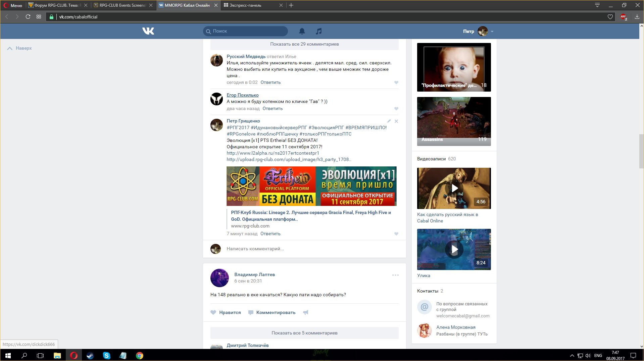644x361 pixels.
Task: Click the Opera Меню button
Action: tap(13, 5)
